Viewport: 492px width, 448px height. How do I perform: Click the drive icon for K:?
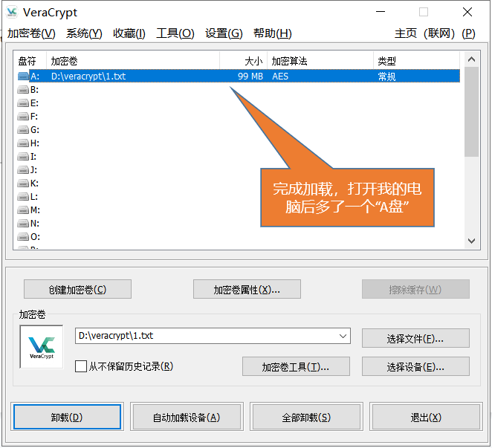(23, 184)
